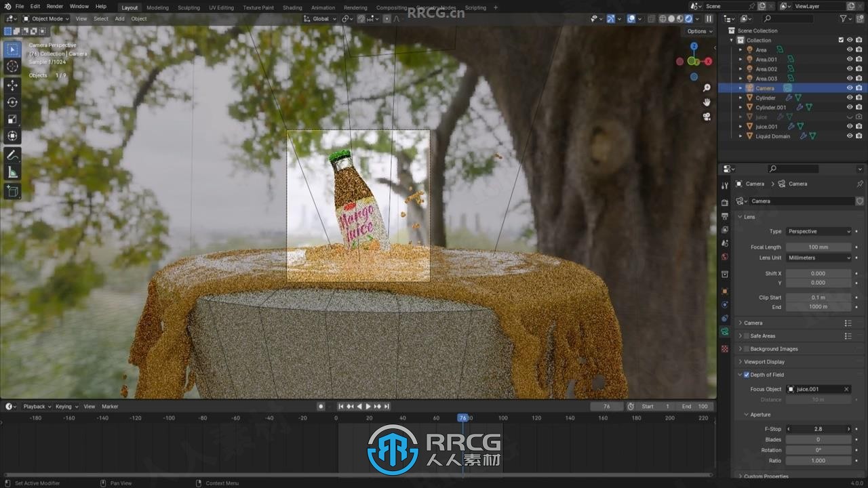Select the juice.001 object in outliner

pyautogui.click(x=767, y=127)
